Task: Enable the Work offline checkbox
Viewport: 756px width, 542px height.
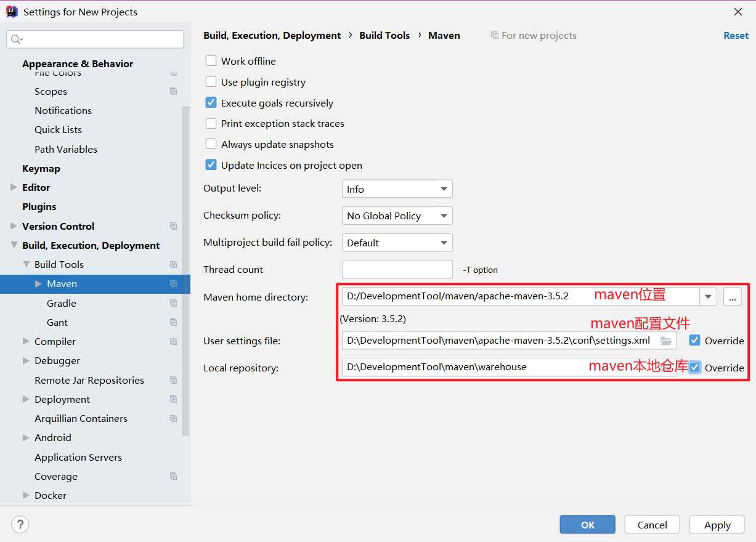Action: click(x=211, y=60)
